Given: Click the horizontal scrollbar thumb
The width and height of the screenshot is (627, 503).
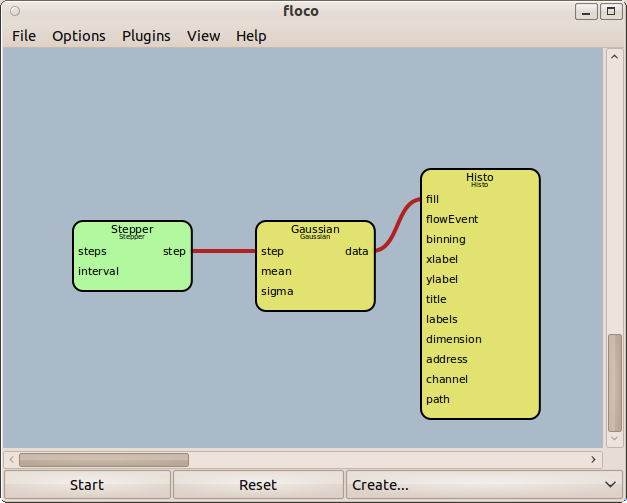Looking at the screenshot, I should coord(104,460).
